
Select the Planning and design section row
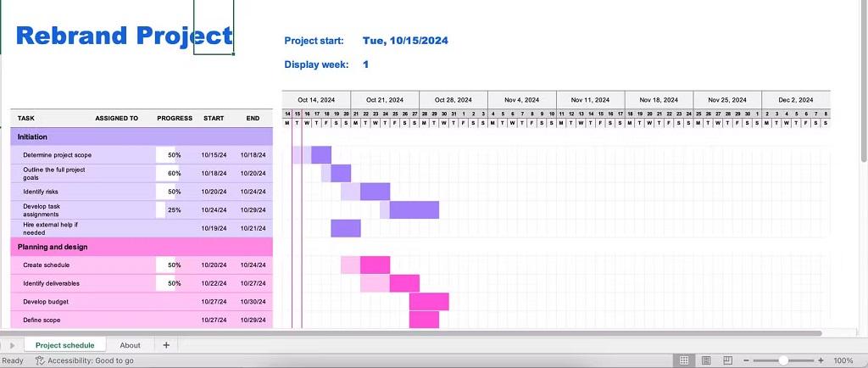click(142, 247)
